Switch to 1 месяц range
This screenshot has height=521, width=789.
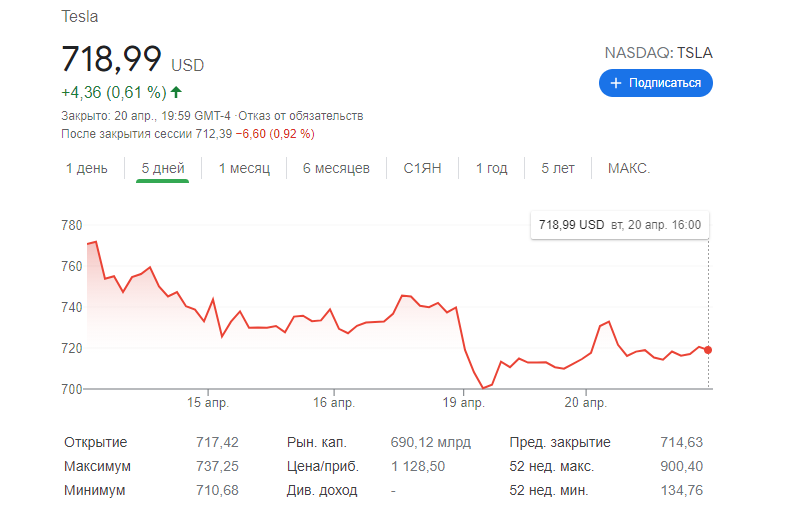[x=244, y=168]
